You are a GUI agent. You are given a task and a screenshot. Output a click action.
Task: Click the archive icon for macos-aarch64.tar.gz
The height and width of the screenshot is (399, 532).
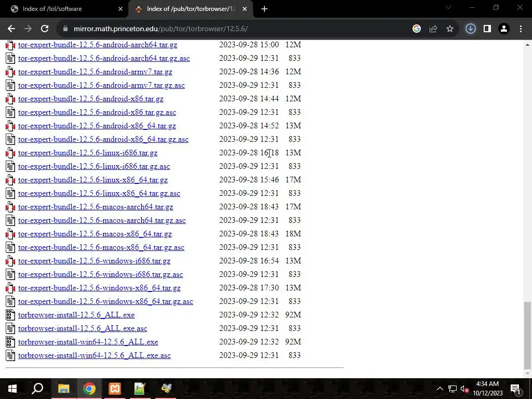coord(10,207)
